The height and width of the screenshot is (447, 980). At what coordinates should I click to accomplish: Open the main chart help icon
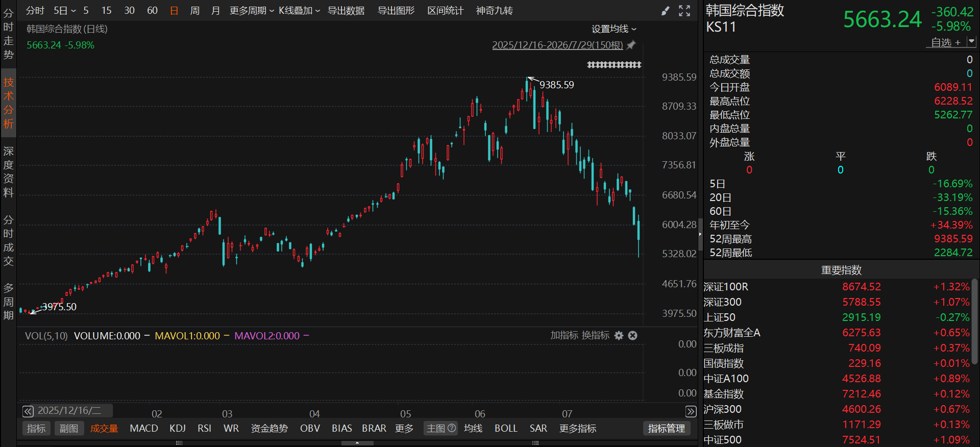click(x=452, y=428)
